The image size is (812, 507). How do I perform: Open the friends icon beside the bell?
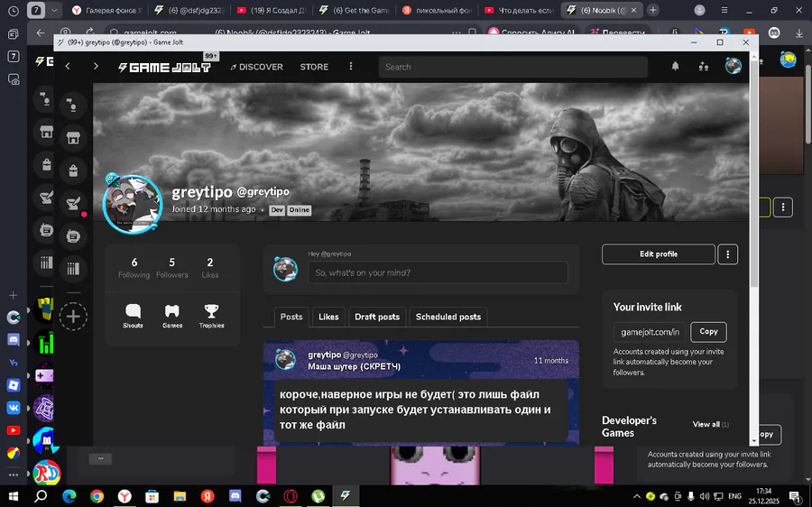703,66
